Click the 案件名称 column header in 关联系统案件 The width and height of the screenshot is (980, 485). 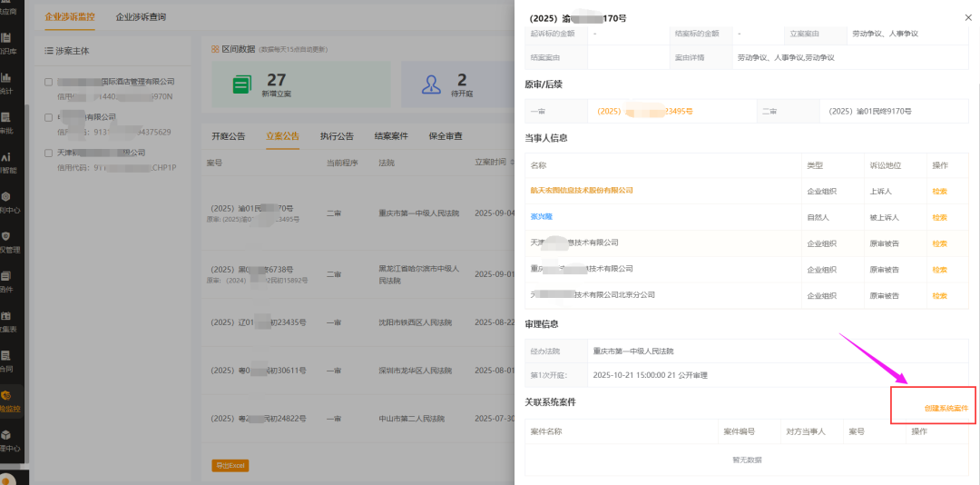coord(546,431)
